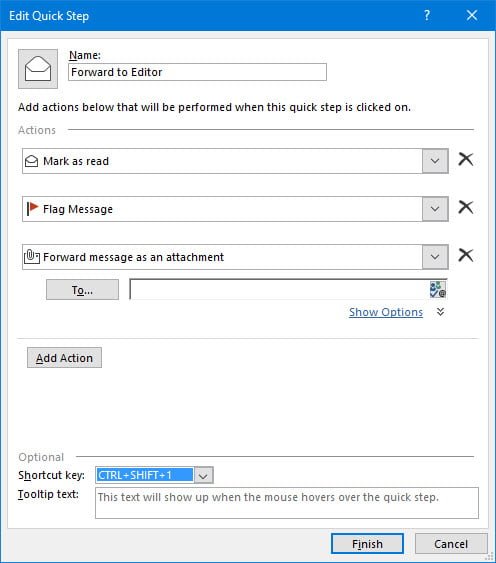The image size is (496, 563).
Task: Open the Shortcut key CTRL+SHIFT+1 dropdown
Action: (x=203, y=475)
